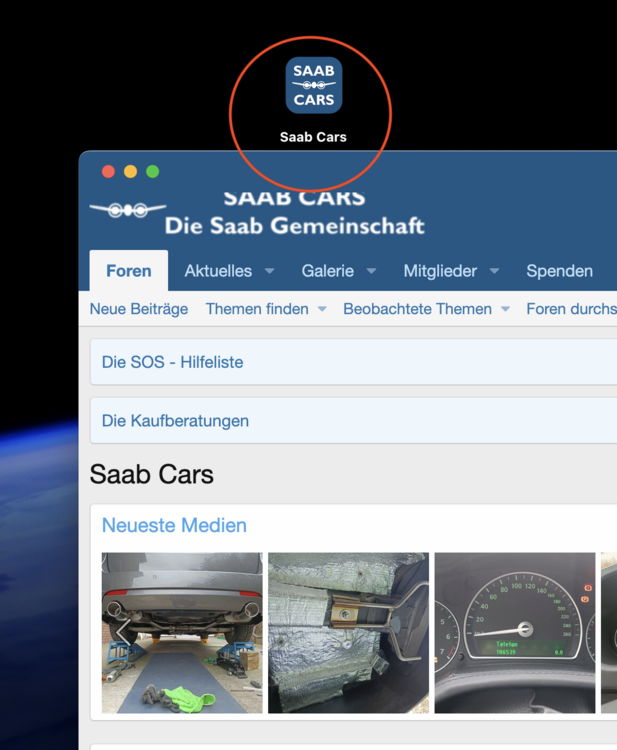Click the Neueste Medien heading link
This screenshot has width=617, height=750.
coord(174,525)
